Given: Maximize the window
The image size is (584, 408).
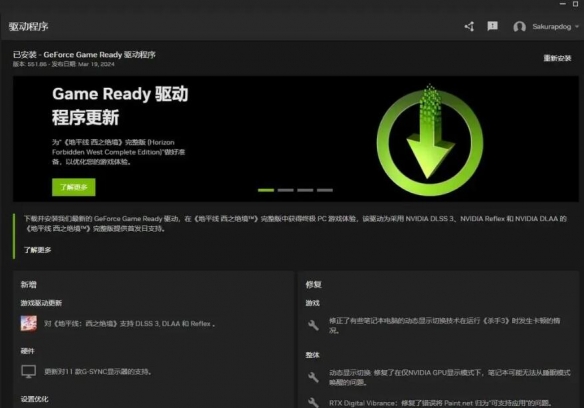Looking at the screenshot, I should 575,4.
